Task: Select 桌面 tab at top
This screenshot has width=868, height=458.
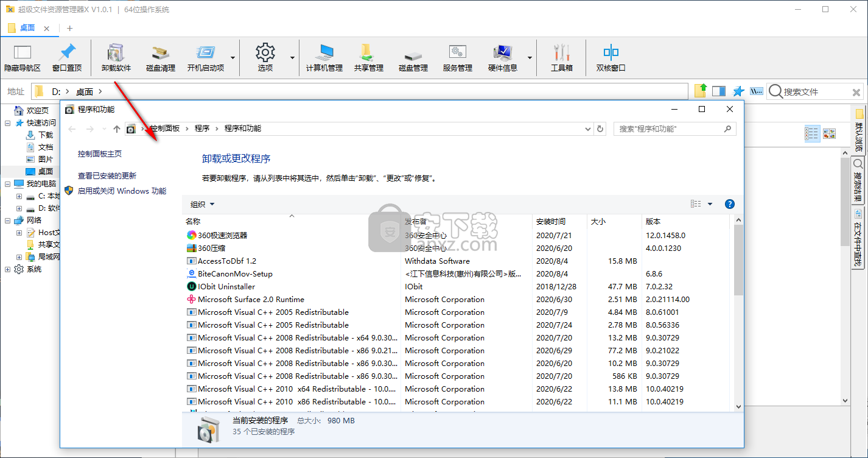Action: tap(29, 27)
